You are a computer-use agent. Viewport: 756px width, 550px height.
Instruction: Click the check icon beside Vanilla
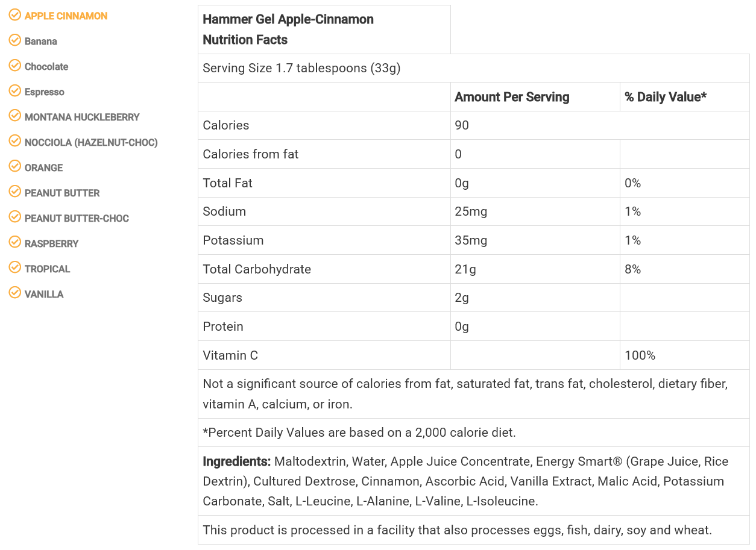[15, 293]
